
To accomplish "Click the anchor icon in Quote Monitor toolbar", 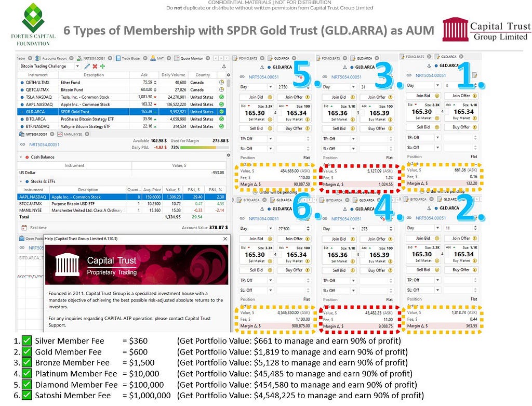I will pyautogui.click(x=224, y=66).
